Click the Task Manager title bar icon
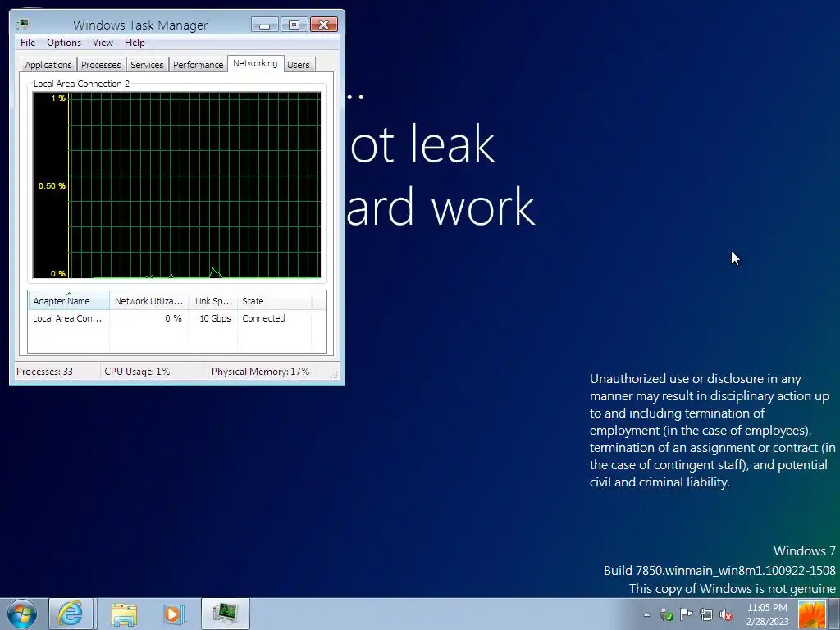 click(23, 24)
